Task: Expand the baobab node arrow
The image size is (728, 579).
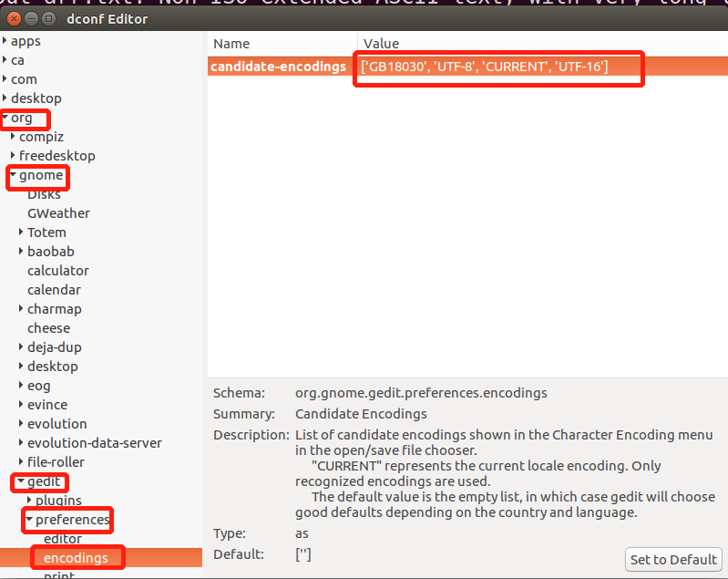Action: click(x=21, y=251)
